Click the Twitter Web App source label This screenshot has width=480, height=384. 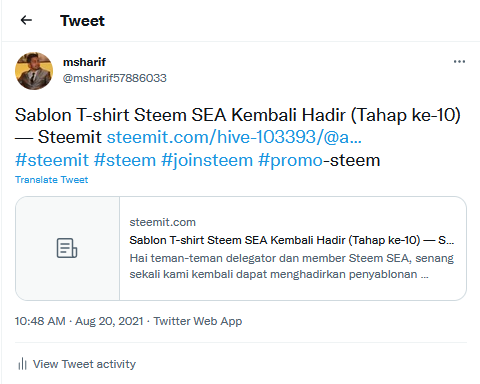click(198, 321)
